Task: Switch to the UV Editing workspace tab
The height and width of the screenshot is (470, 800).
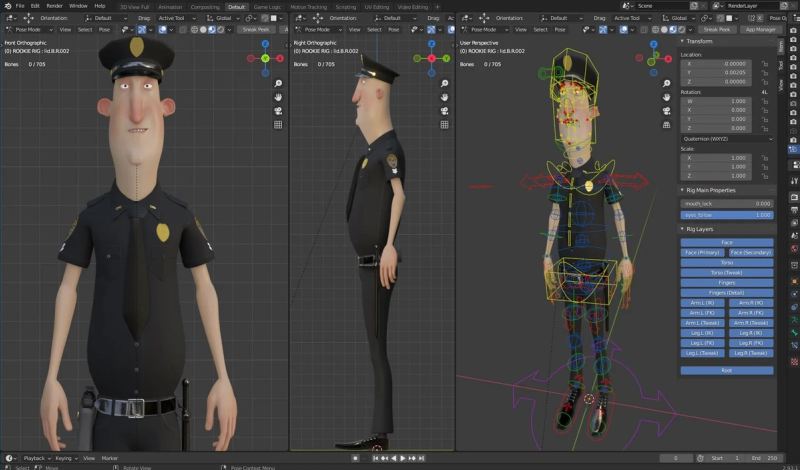Action: [377, 7]
